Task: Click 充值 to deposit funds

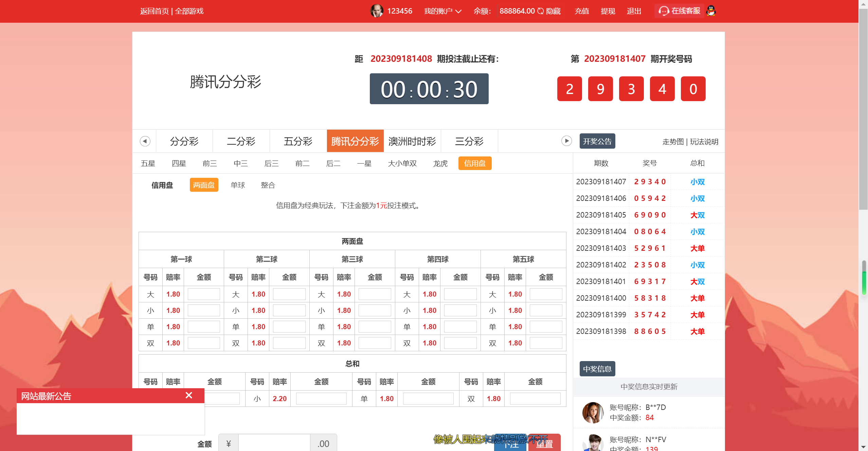Action: pyautogui.click(x=581, y=11)
